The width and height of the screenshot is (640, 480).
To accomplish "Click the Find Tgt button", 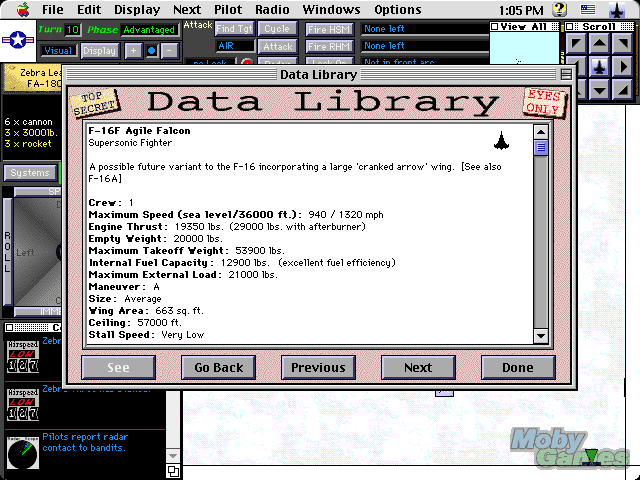I will 235,29.
